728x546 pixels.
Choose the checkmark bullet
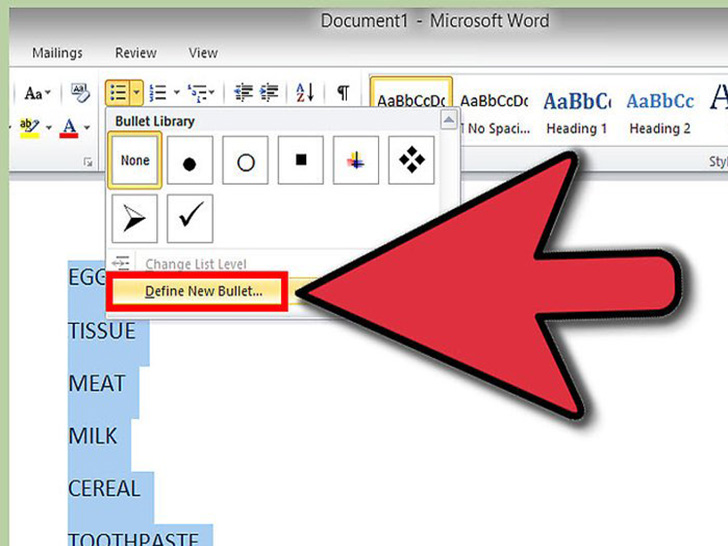[189, 219]
